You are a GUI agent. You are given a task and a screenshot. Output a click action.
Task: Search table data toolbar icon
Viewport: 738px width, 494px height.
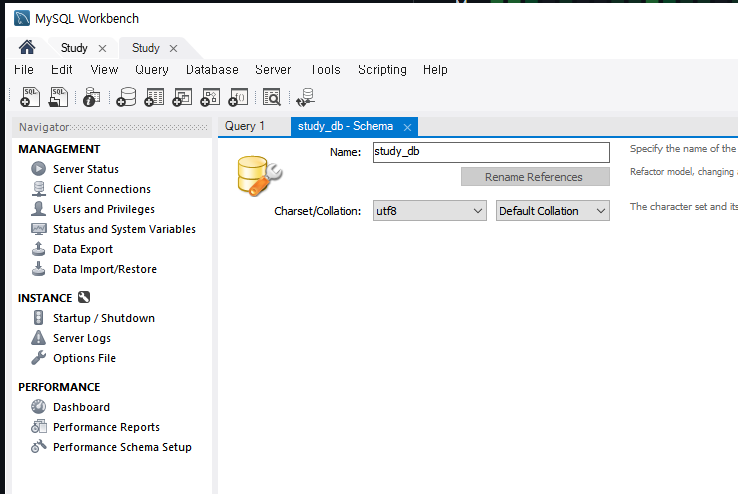(272, 97)
